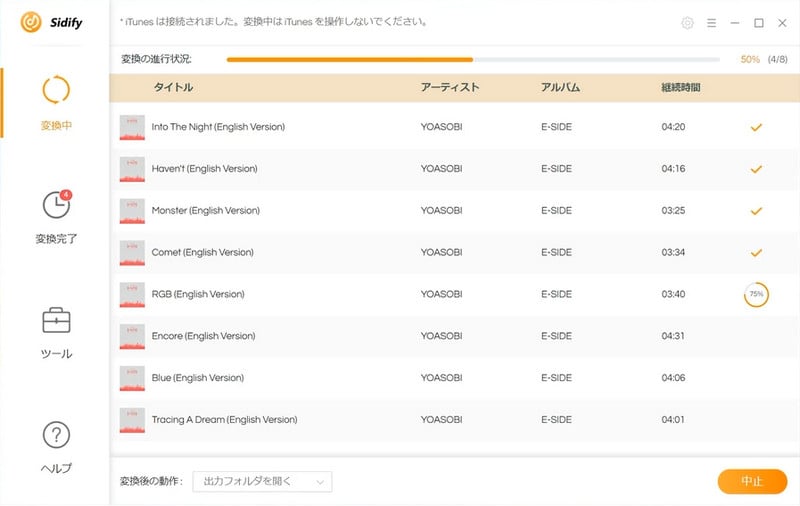
Task: Click the (4/8) progress counter
Action: (778, 60)
